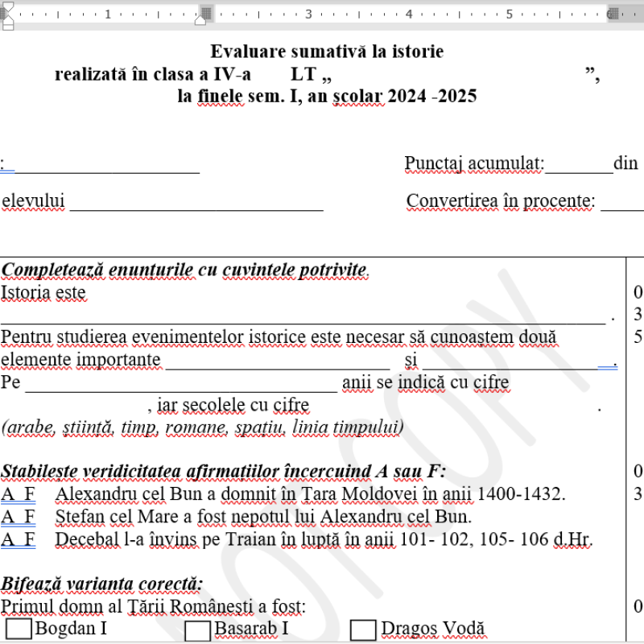
Task: Select letter A for the Alexandru cel Bun statement
Action: 6,493
